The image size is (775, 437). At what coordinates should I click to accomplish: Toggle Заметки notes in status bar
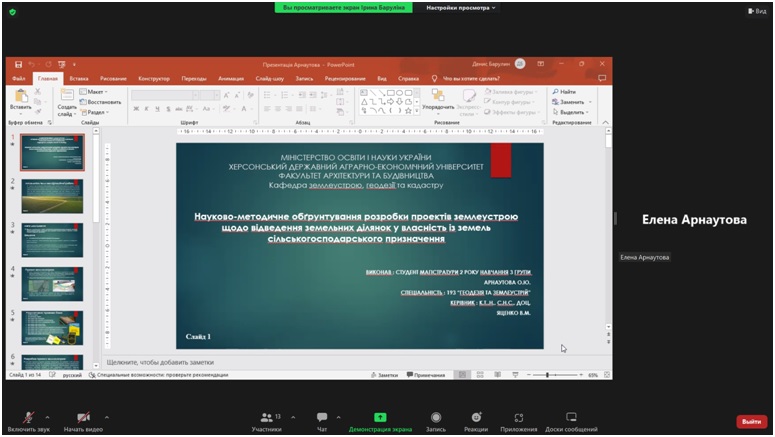coord(384,375)
